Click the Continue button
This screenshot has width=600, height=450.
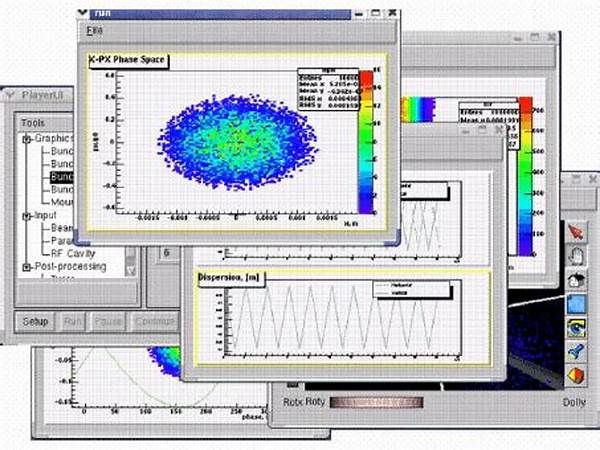(155, 321)
